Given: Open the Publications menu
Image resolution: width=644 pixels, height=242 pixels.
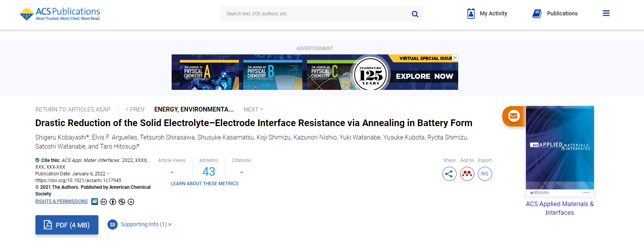Looking at the screenshot, I should [x=555, y=14].
